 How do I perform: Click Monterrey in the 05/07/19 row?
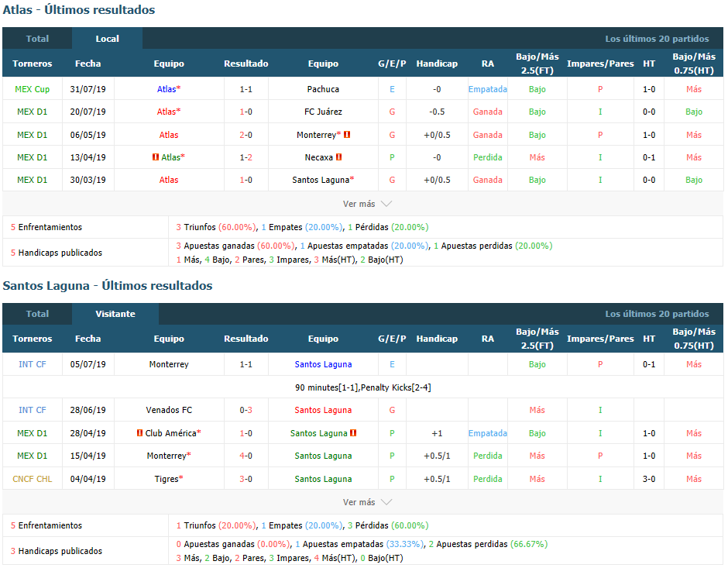pos(169,364)
